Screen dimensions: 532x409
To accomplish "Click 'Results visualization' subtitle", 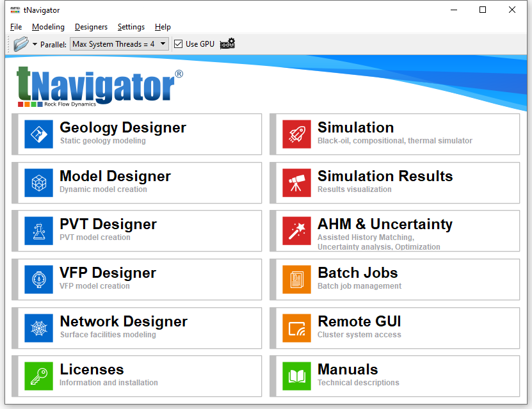I will (x=355, y=189).
